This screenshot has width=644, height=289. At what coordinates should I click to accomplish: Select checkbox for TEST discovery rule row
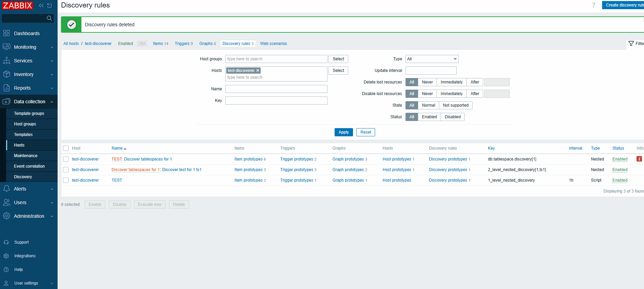[66, 180]
